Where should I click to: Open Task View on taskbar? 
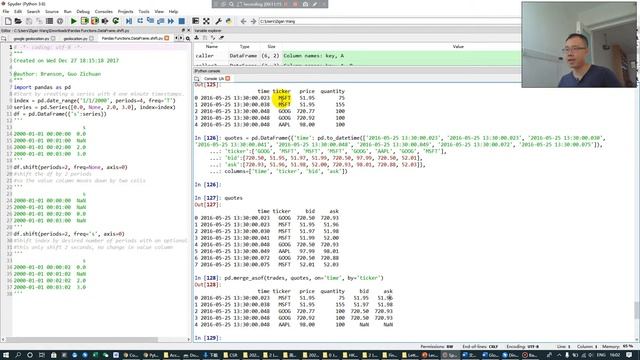click(41, 355)
